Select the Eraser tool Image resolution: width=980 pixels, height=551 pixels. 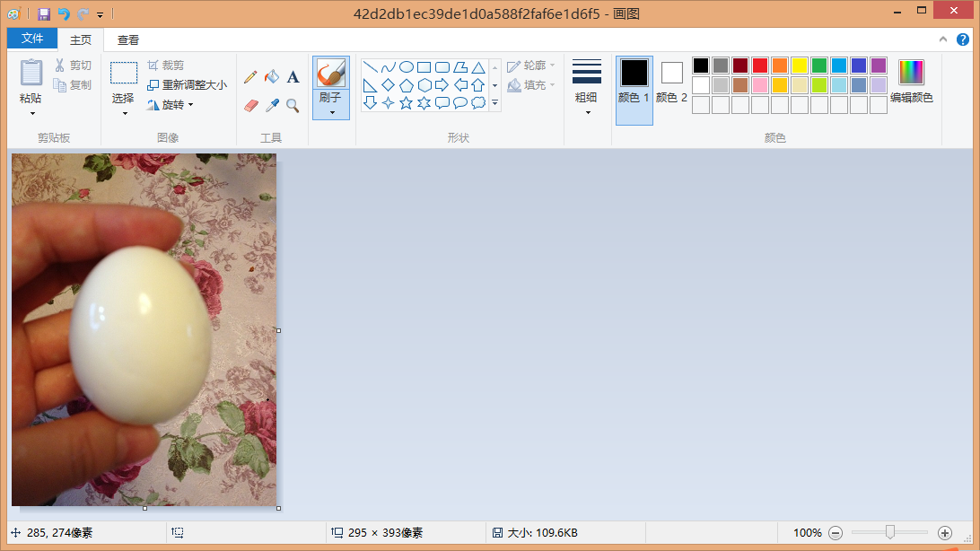tap(250, 105)
